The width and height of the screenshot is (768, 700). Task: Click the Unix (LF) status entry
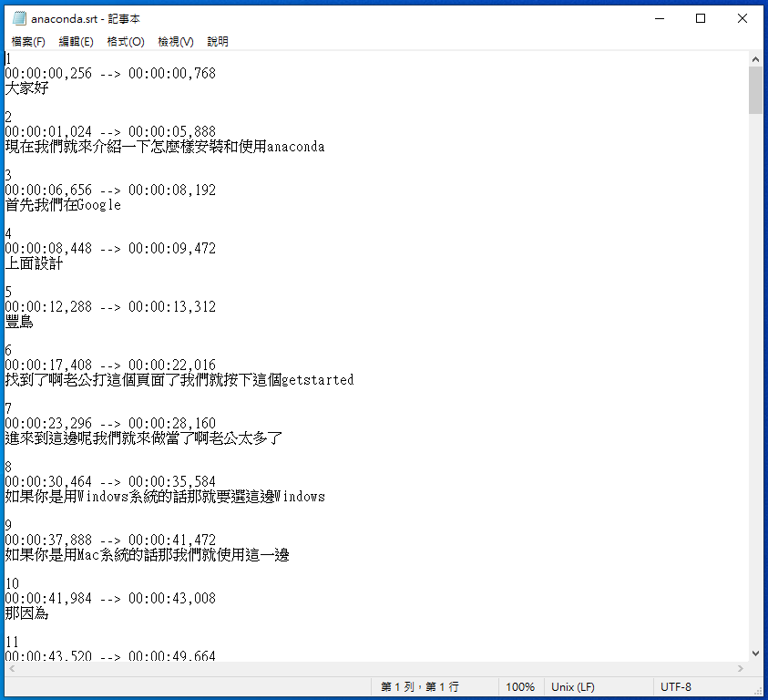point(572,686)
